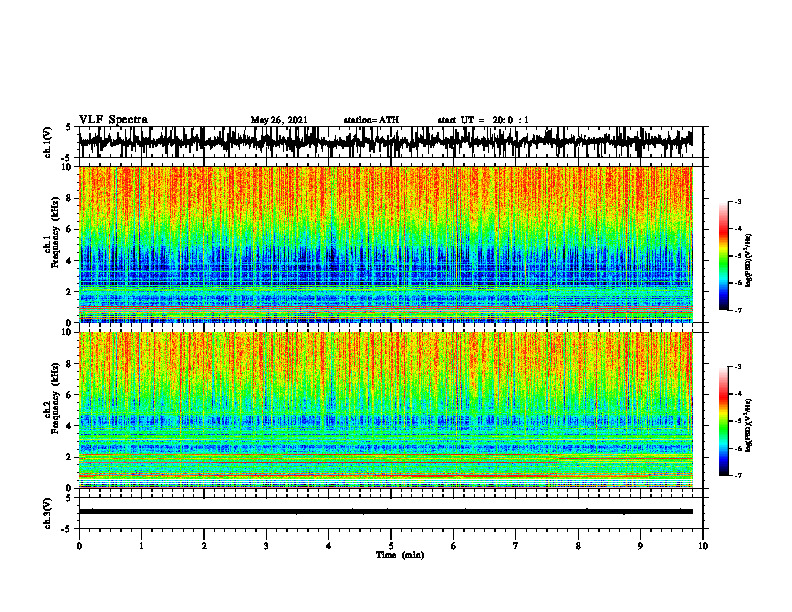Click the ch.1 frequency tick label '8'
This screenshot has width=792, height=612.
coord(69,198)
